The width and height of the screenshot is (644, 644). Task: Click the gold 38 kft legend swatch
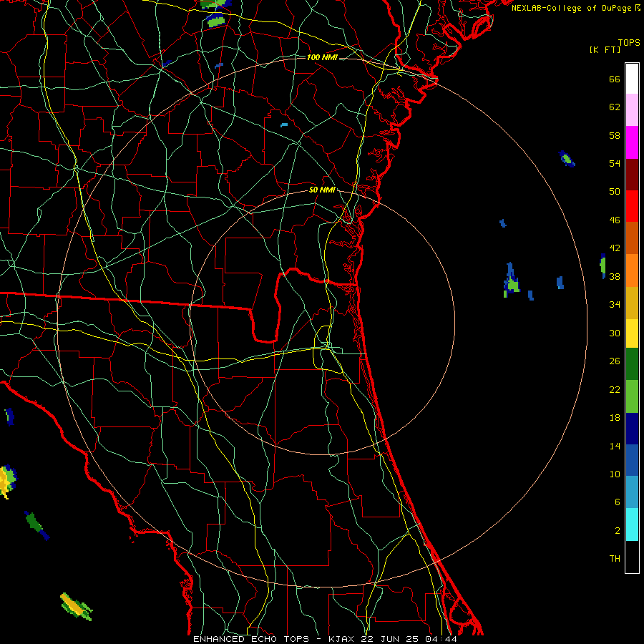coord(632,302)
